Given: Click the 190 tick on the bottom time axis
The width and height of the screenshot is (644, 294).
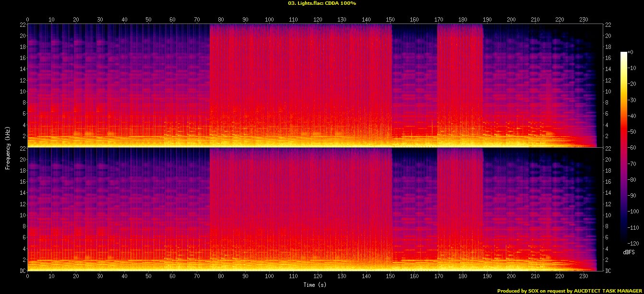Looking at the screenshot, I should click(x=487, y=276).
